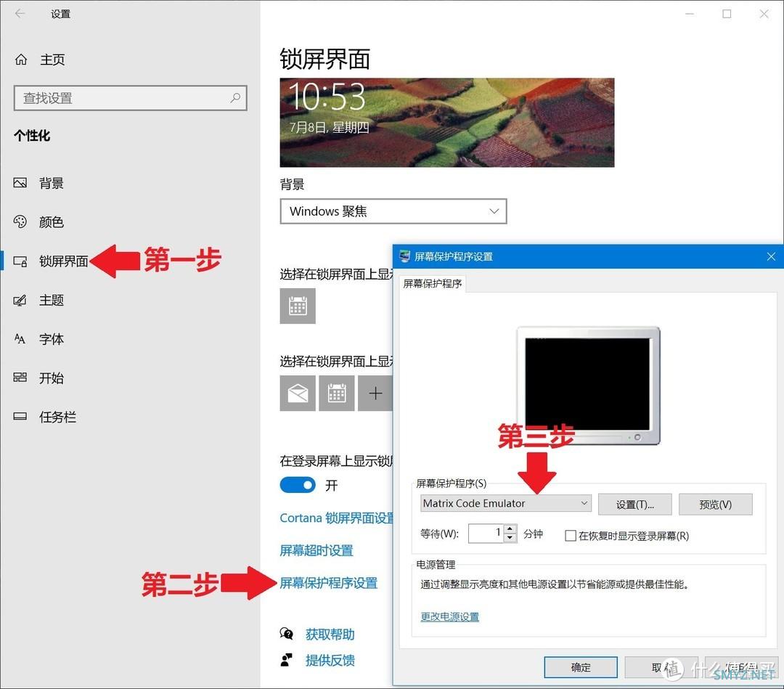
Task: Go back with the Settings back arrow
Action: (20, 14)
